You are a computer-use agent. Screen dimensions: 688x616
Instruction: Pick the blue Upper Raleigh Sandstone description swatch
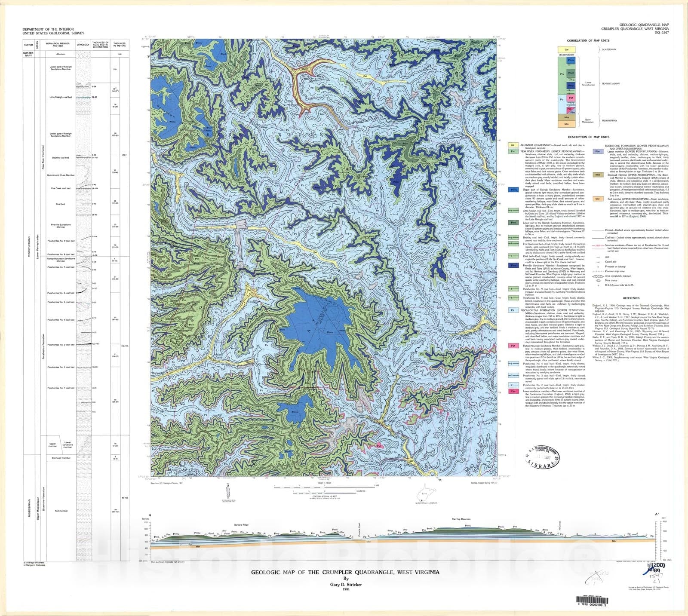point(513,190)
